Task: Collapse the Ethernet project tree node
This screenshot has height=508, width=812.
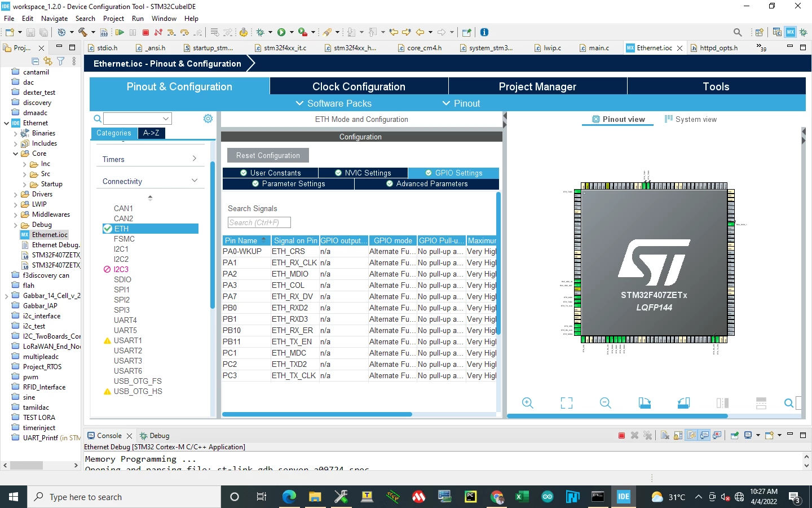Action: 6,123
